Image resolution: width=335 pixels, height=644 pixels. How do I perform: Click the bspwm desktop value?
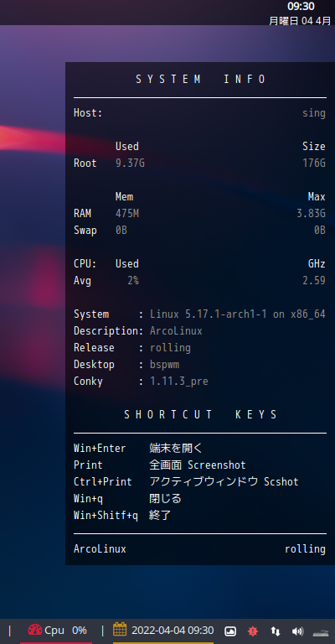(165, 365)
